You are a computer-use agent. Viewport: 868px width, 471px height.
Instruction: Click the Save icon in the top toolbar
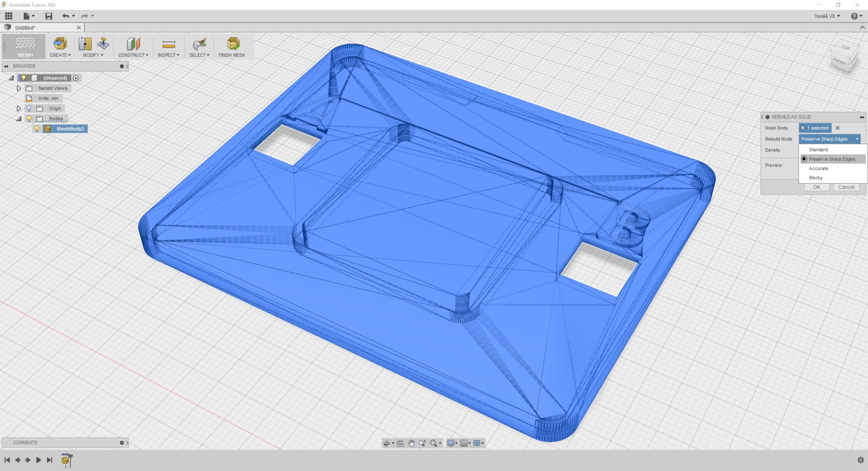[x=48, y=16]
